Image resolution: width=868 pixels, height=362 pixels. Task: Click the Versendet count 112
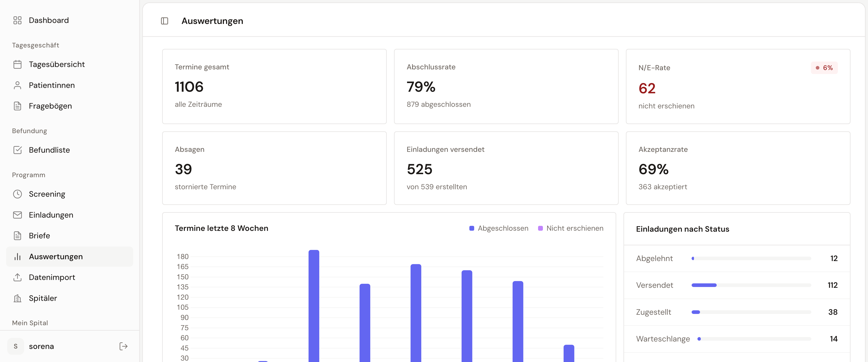(832, 285)
